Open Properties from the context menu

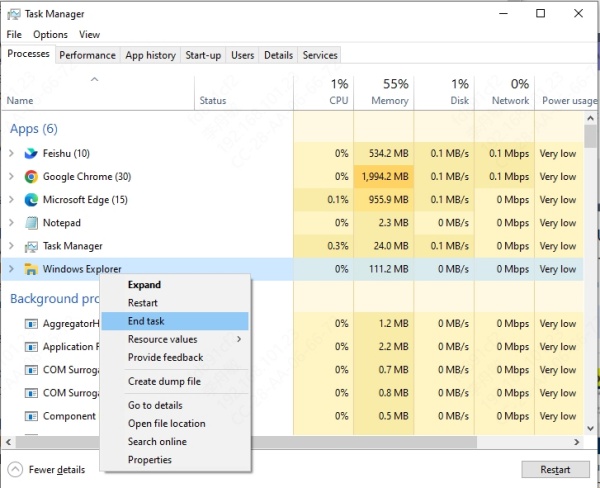[175, 460]
